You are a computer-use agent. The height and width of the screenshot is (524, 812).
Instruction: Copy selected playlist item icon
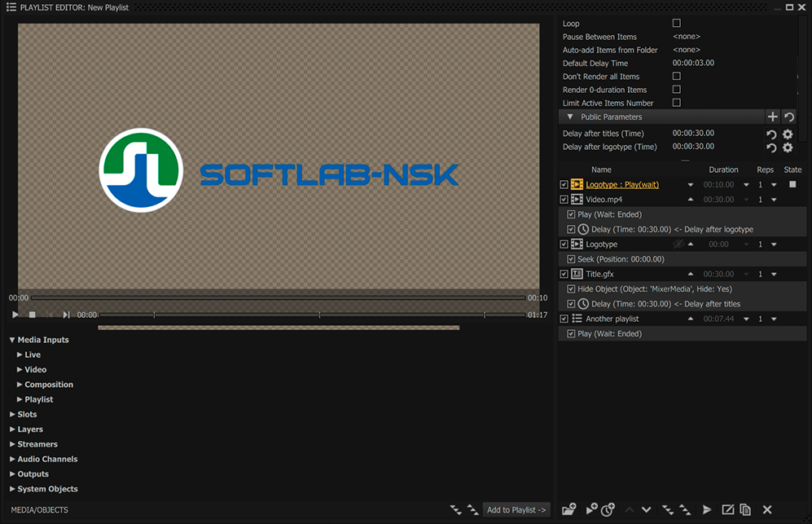(x=745, y=509)
